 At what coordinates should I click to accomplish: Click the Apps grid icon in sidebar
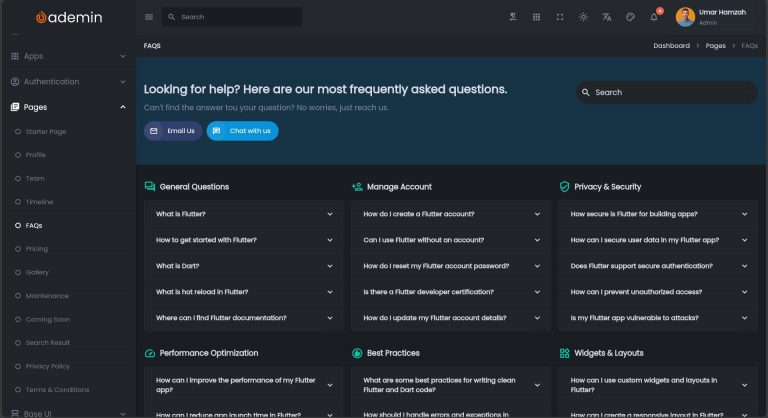coord(15,56)
